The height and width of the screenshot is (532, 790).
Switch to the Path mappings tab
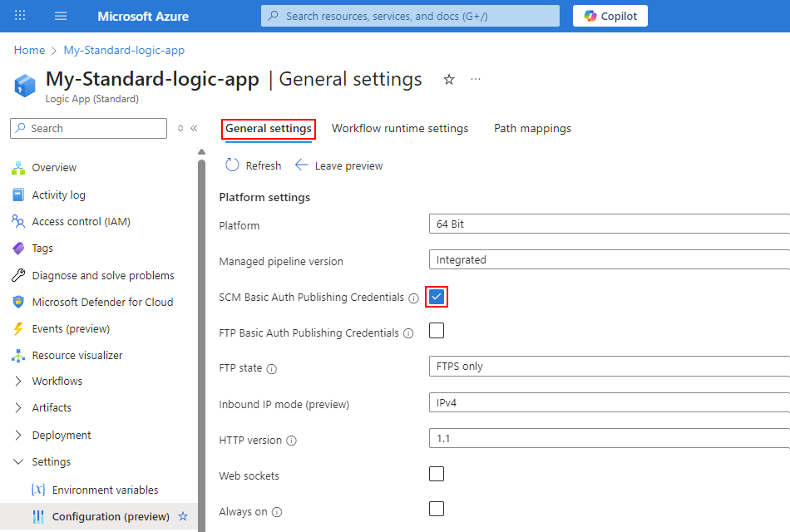pos(532,129)
